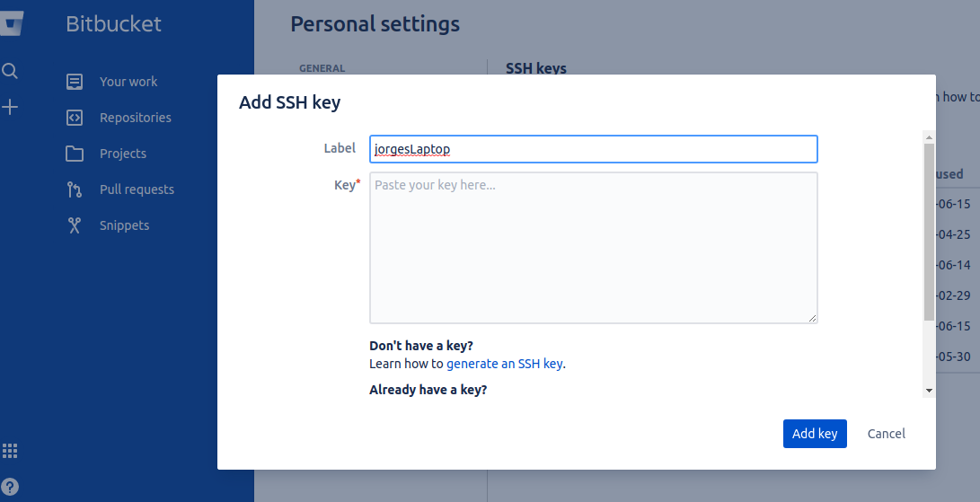Click the Repositories code icon

(x=75, y=118)
